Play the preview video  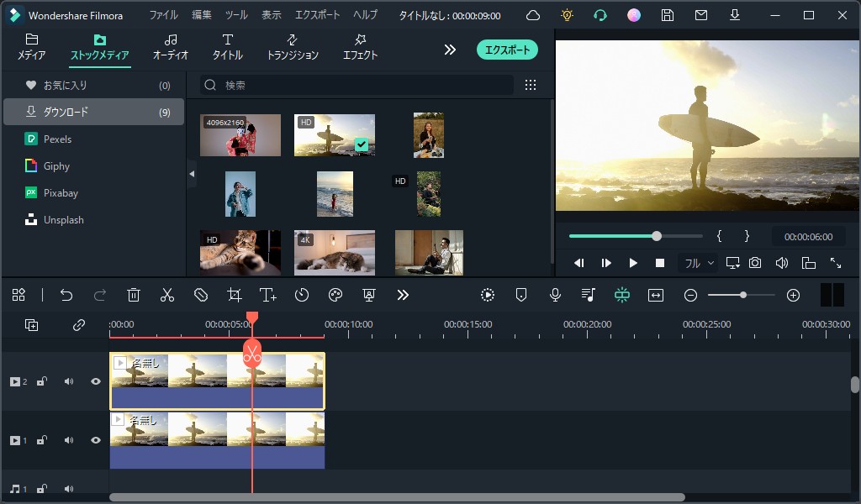[x=633, y=263]
